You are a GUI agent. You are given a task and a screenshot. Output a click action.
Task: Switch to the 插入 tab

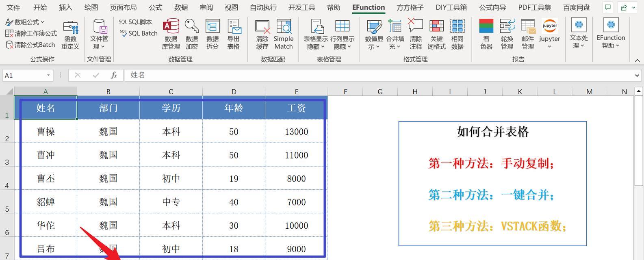point(65,7)
